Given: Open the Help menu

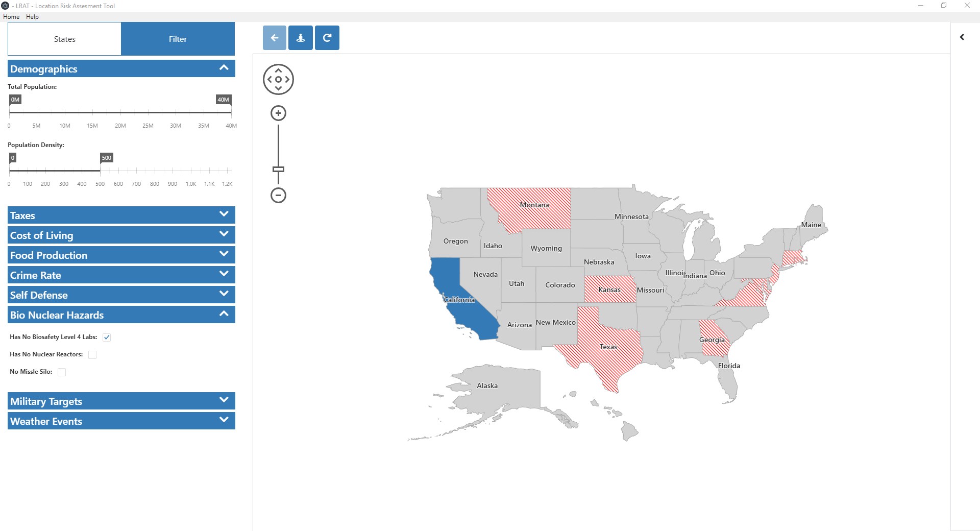Looking at the screenshot, I should pyautogui.click(x=32, y=17).
